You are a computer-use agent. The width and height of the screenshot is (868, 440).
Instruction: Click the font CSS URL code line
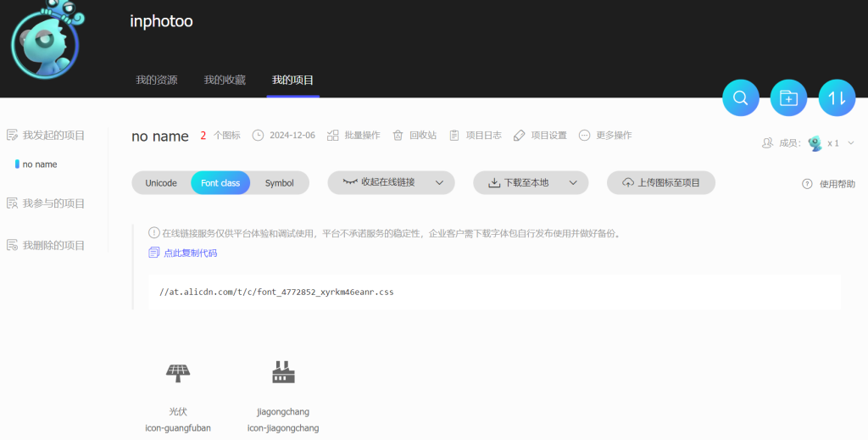click(277, 292)
